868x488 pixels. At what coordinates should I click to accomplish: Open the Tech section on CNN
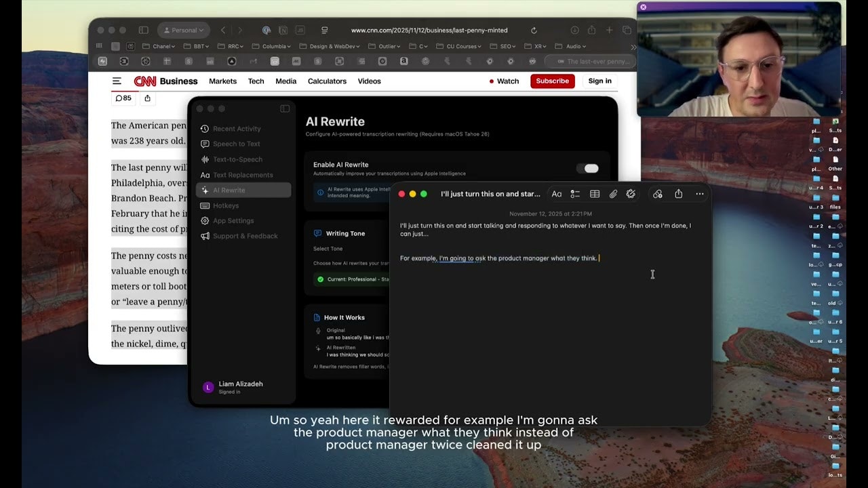(256, 81)
